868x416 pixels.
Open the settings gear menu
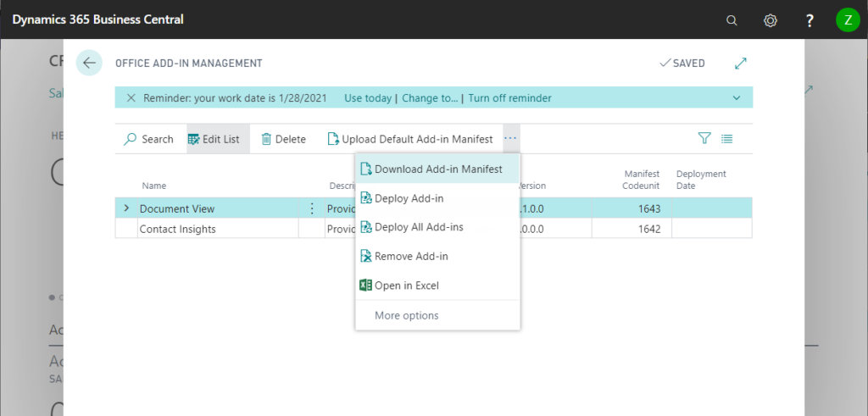pos(770,20)
